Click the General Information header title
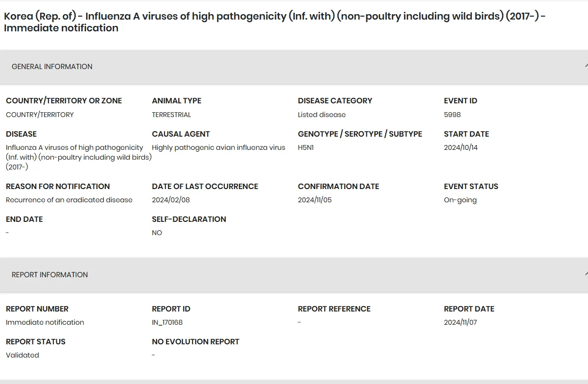Image resolution: width=588 pixels, height=384 pixels. [52, 67]
